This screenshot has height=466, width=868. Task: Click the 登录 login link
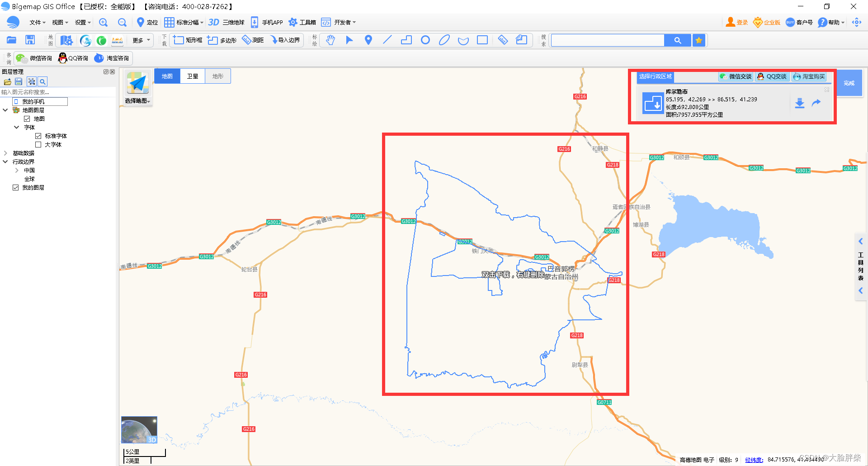[x=737, y=22]
